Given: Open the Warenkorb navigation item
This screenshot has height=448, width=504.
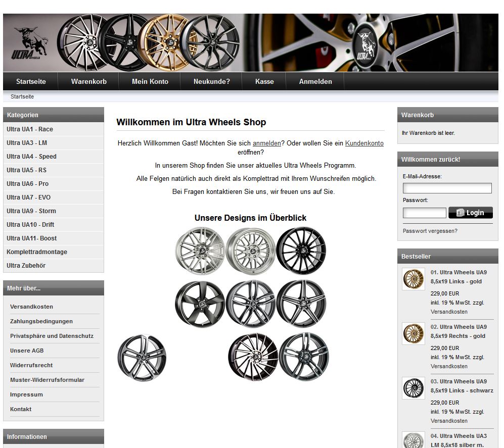Looking at the screenshot, I should tap(88, 82).
